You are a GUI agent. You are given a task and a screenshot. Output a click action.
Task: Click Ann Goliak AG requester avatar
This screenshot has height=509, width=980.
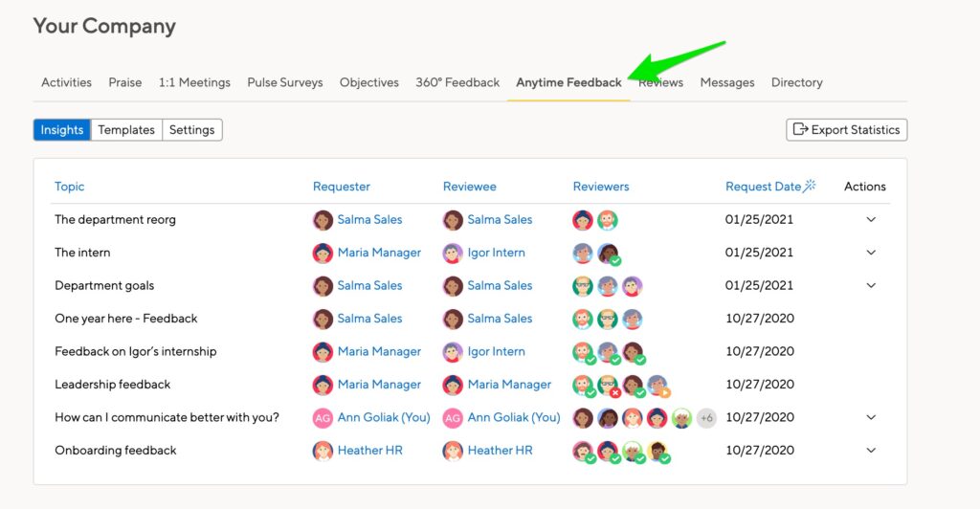(323, 418)
